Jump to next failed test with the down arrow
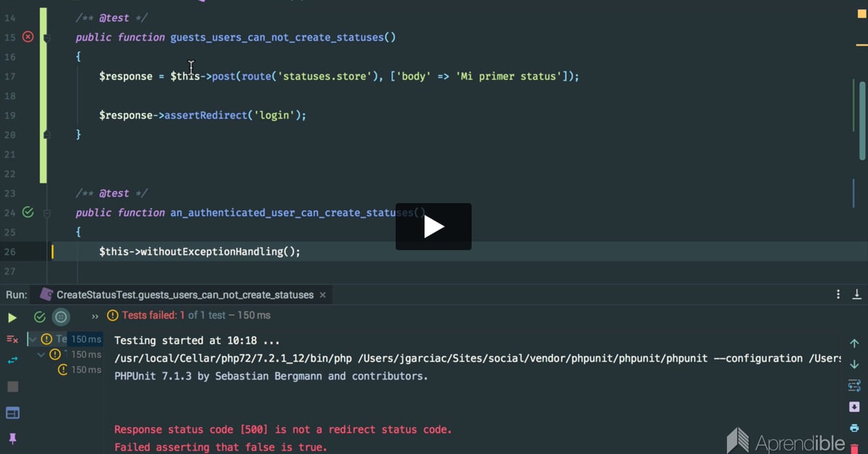 coord(854,364)
